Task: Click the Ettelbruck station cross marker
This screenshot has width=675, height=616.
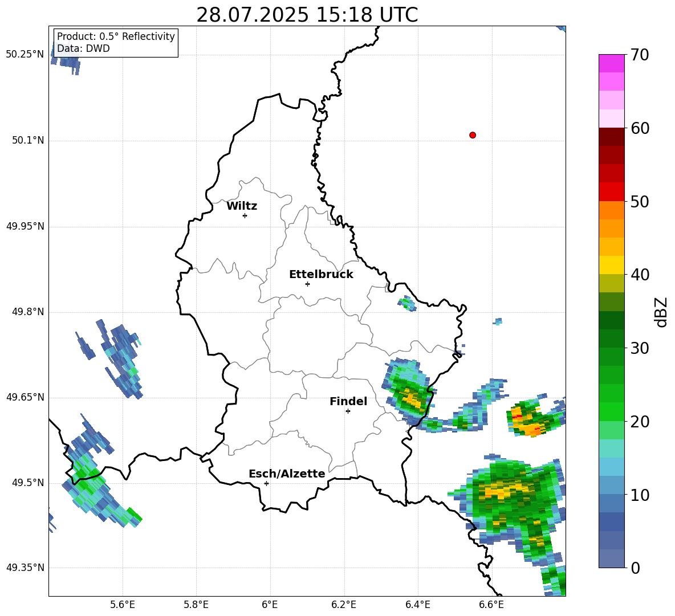Action: coord(307,284)
